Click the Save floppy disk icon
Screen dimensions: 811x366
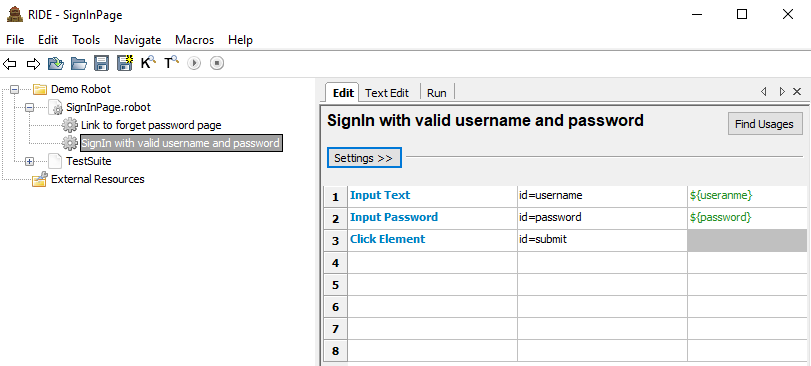(101, 63)
